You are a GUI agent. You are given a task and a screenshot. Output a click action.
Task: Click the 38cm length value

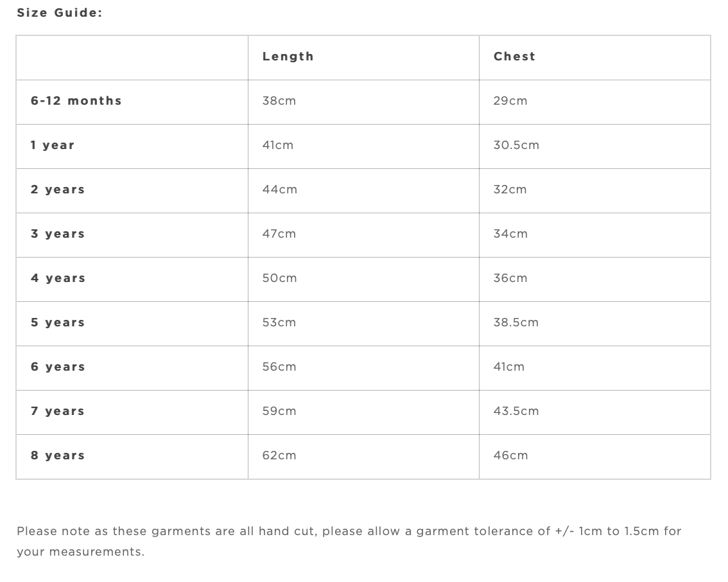279,101
